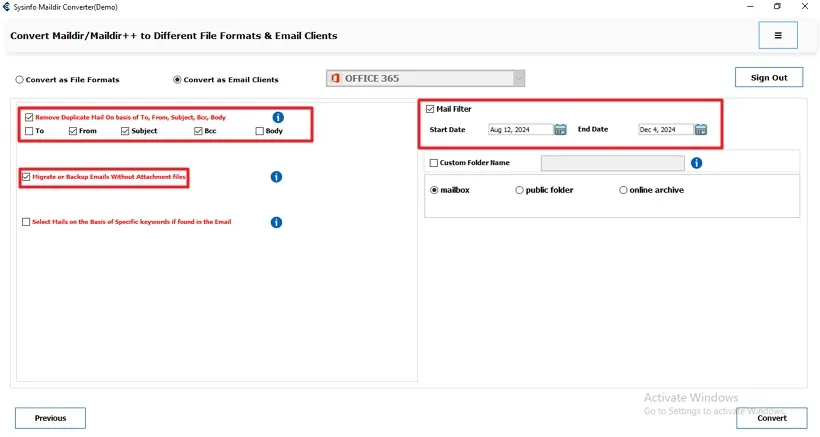Screen dimensions: 820x437
Task: Open the hamburger menu button
Action: click(778, 35)
